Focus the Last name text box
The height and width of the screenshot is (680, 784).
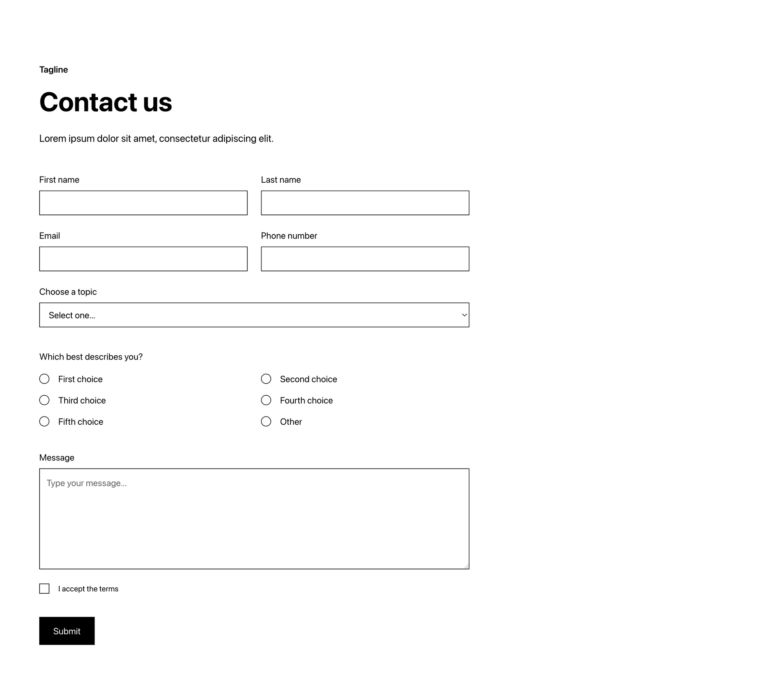pyautogui.click(x=365, y=203)
